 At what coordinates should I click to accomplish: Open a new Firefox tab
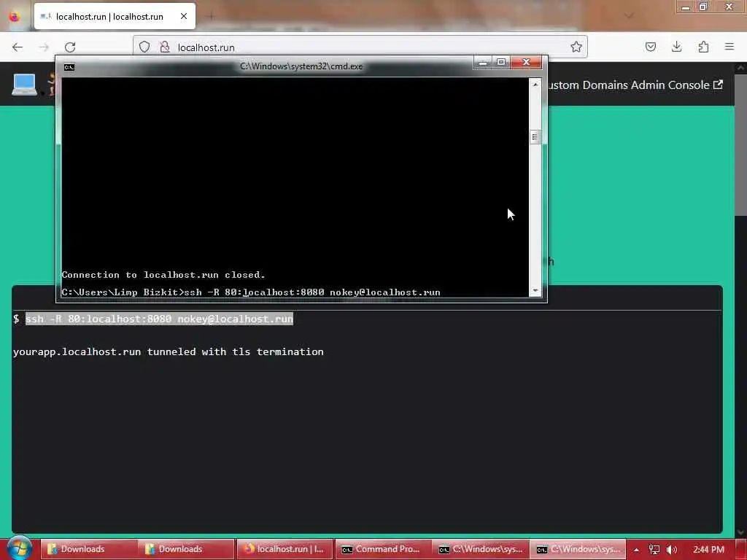(x=211, y=16)
